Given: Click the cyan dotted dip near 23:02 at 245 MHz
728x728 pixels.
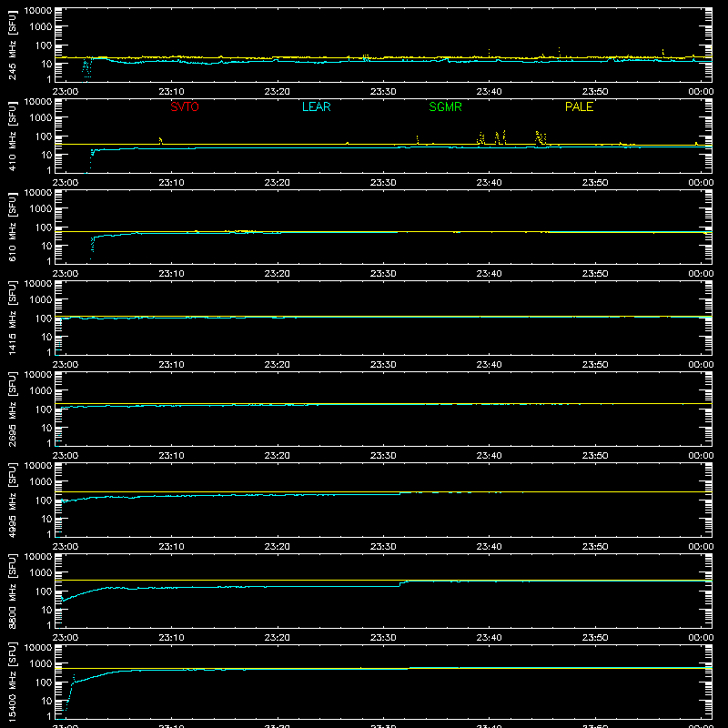Looking at the screenshot, I should pyautogui.click(x=86, y=67).
